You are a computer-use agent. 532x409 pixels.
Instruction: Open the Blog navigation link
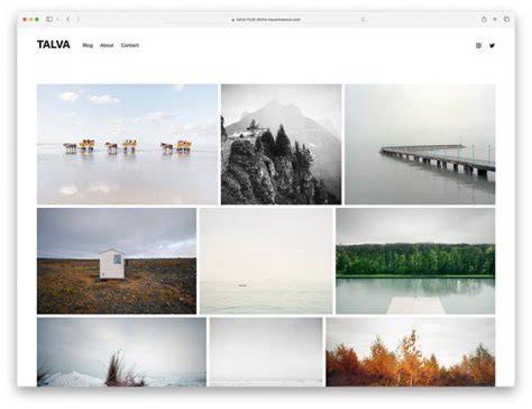click(x=87, y=45)
